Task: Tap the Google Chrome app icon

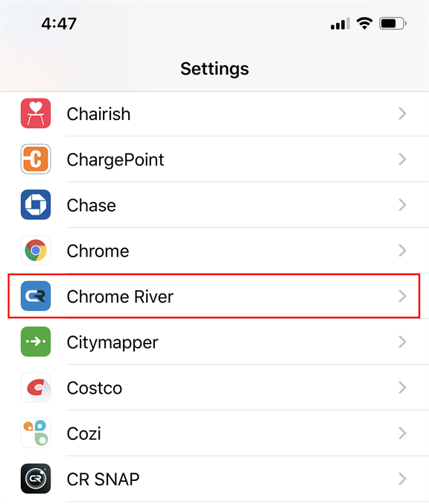Action: click(36, 251)
